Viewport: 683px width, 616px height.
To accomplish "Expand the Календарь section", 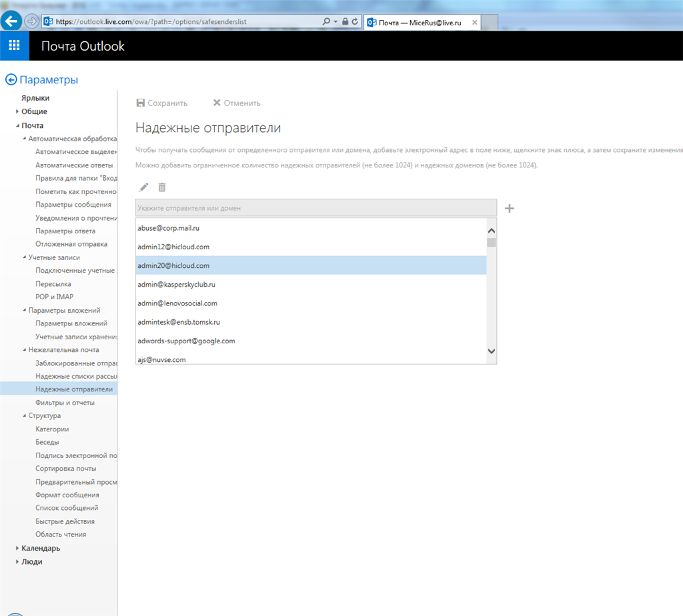I will (17, 548).
